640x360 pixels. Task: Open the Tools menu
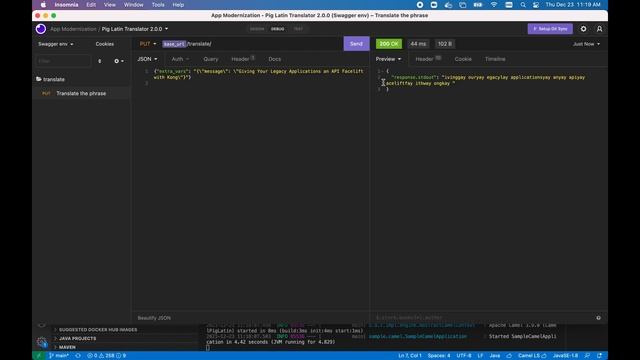158,5
